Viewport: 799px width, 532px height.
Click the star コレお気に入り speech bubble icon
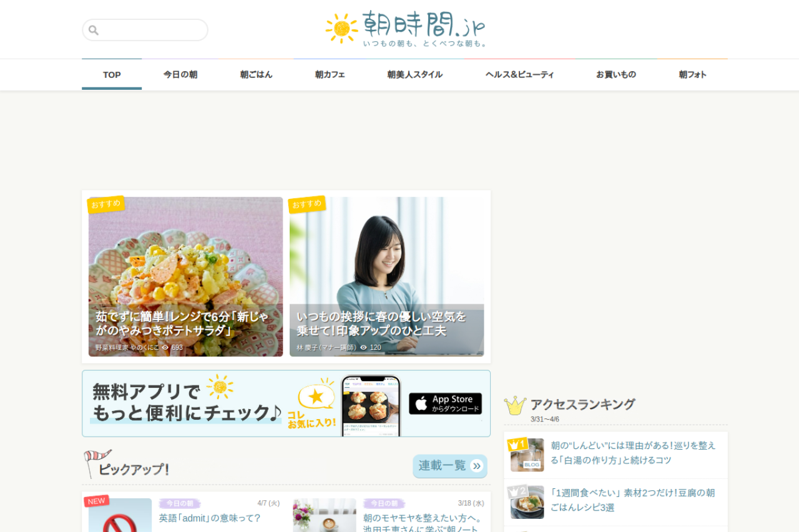coord(316,396)
